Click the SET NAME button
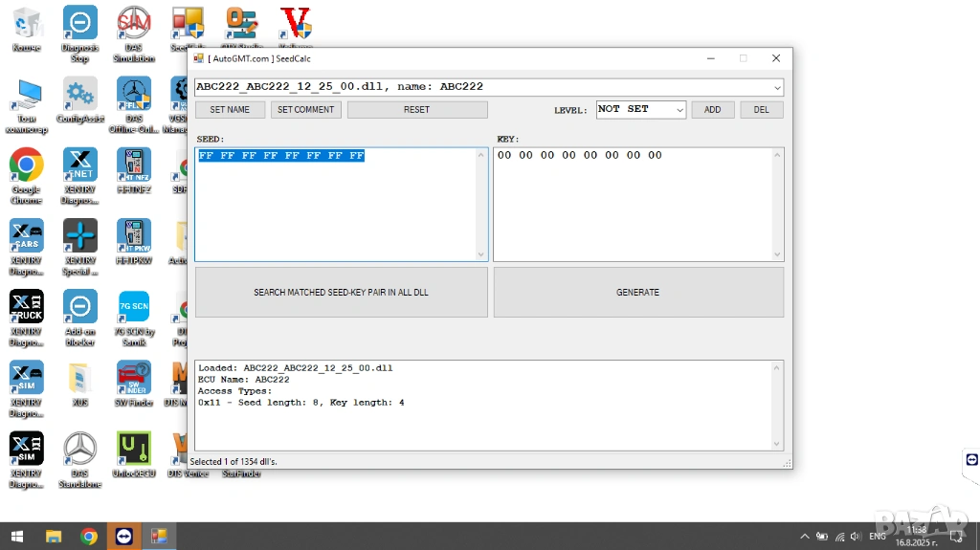 click(230, 110)
